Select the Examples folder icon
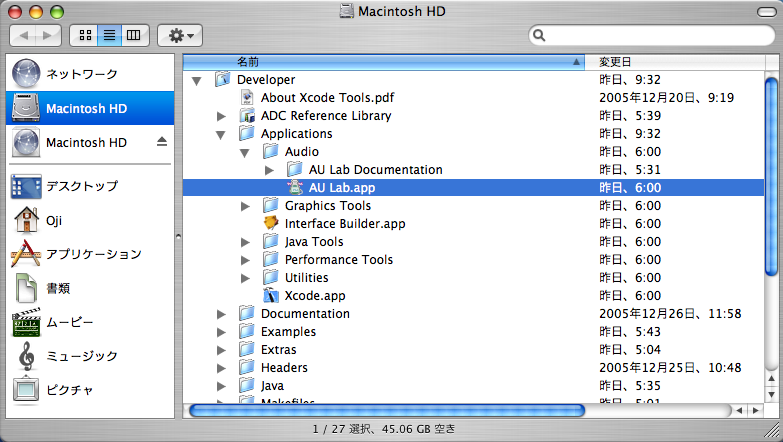Image resolution: width=783 pixels, height=442 pixels. pos(247,331)
